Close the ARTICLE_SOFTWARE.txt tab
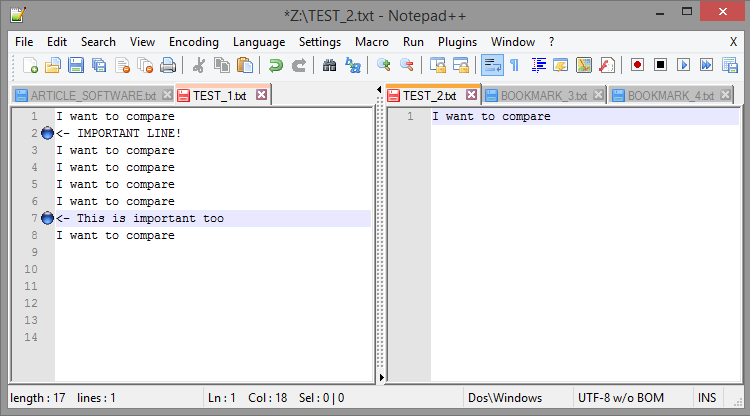This screenshot has height=416, width=750. click(x=167, y=95)
